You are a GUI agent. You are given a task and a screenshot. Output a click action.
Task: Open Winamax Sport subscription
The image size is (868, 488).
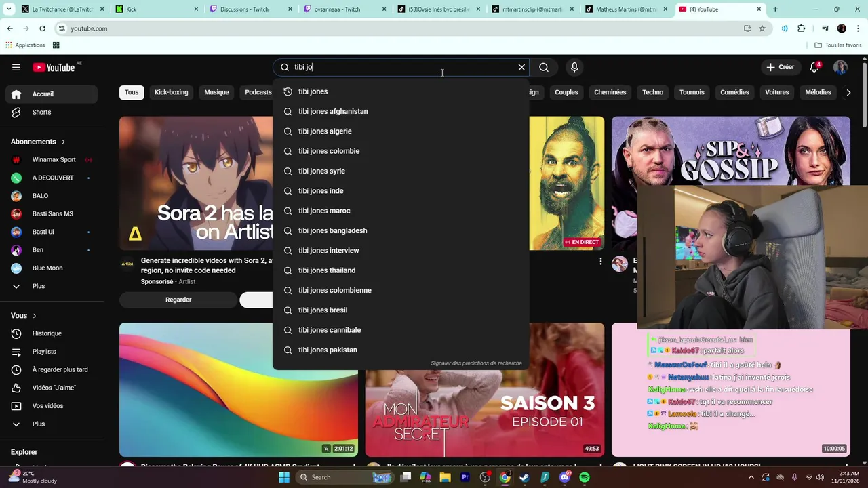click(52, 160)
